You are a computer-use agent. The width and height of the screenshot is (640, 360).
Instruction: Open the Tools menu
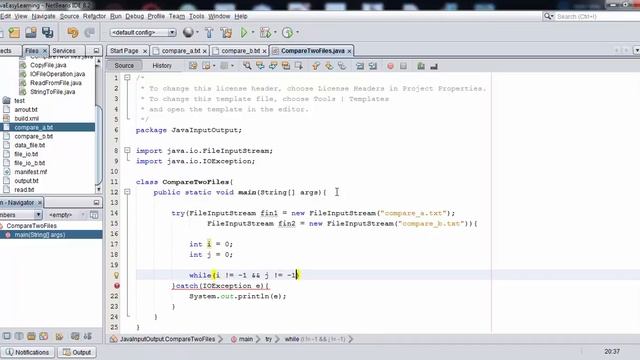point(196,16)
